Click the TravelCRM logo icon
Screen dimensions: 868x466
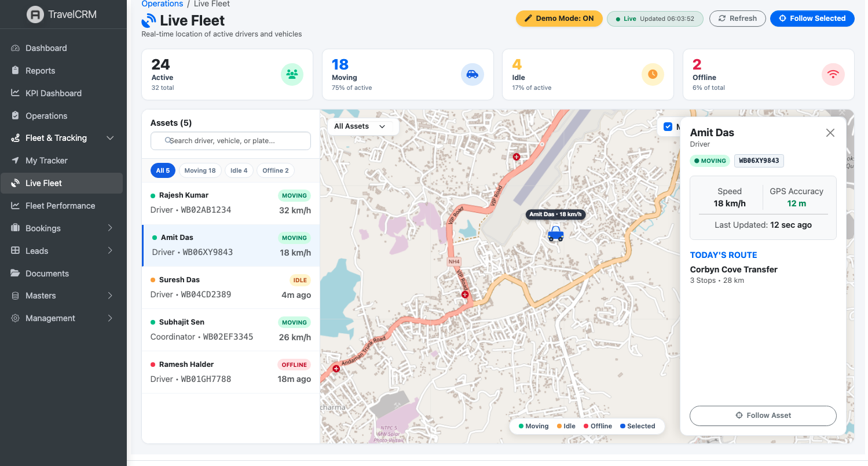tap(35, 14)
